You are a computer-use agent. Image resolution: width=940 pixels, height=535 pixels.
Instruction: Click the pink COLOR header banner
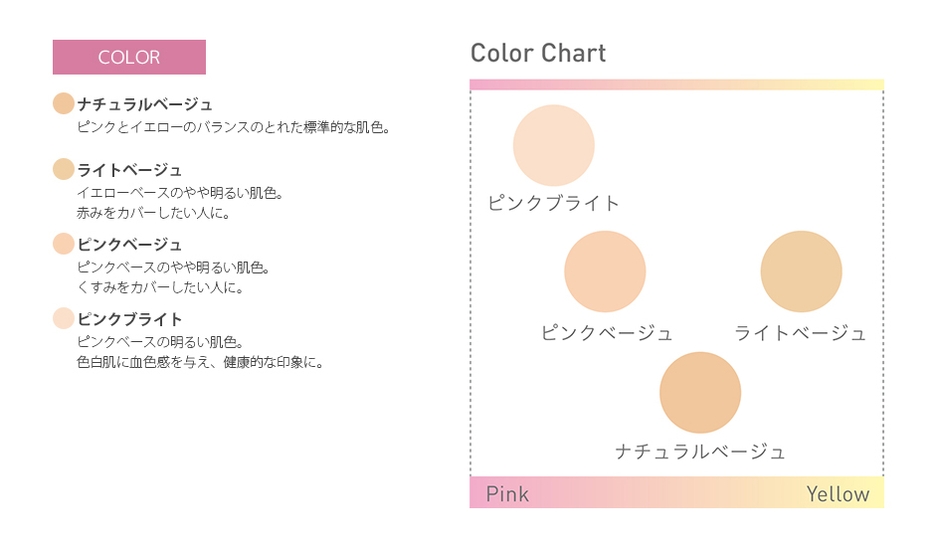coord(129,57)
